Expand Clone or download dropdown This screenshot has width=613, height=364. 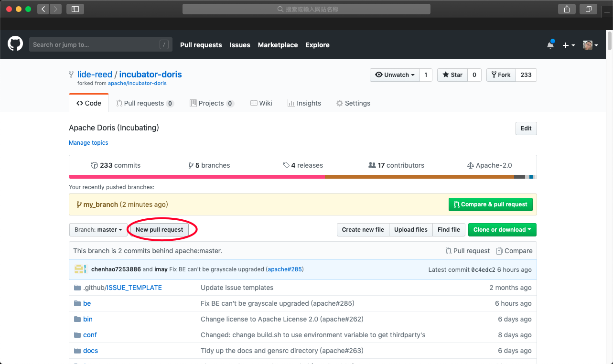[502, 230]
